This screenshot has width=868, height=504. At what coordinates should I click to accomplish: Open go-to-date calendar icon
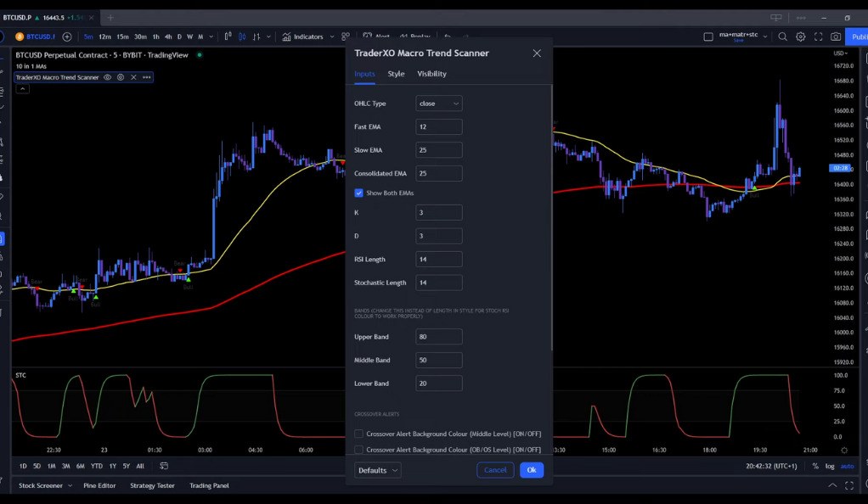coord(164,466)
